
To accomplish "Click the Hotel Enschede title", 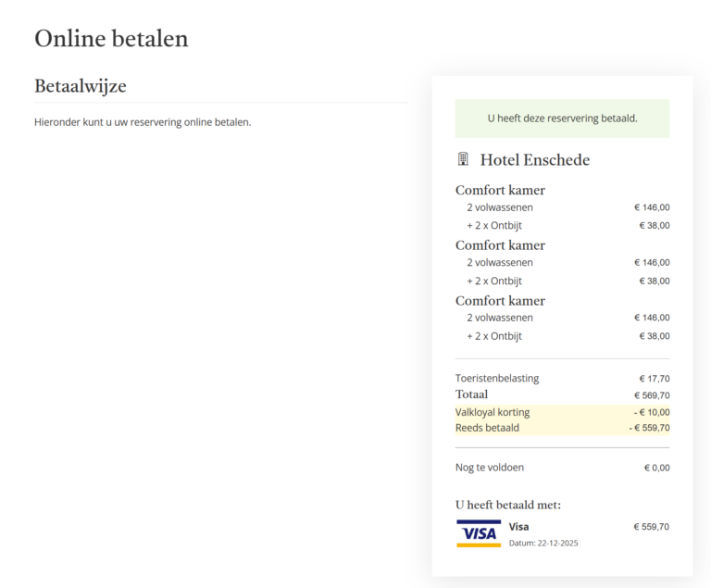I will pyautogui.click(x=534, y=160).
